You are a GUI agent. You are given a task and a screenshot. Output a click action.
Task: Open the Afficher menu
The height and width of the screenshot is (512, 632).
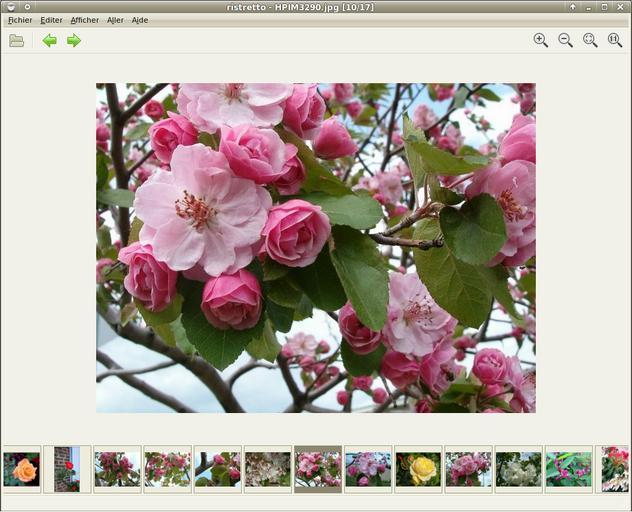coord(85,20)
